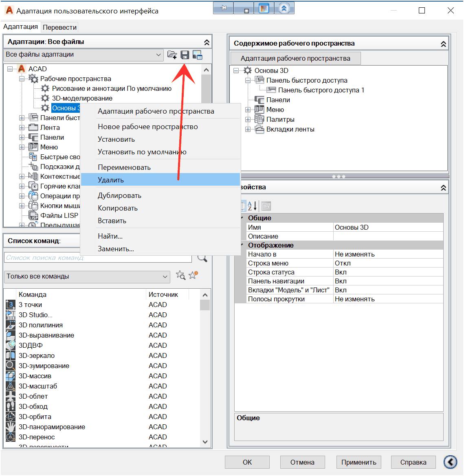Click the find command icon near filter

point(180,276)
